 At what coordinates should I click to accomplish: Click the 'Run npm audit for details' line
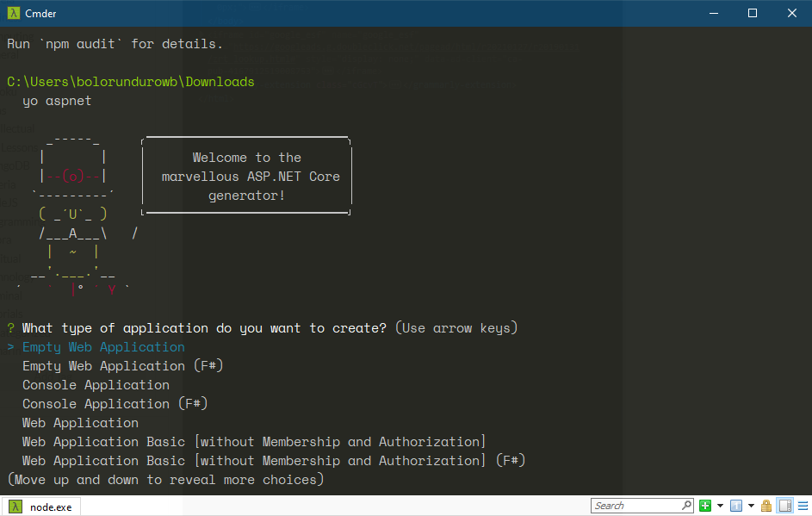[115, 44]
